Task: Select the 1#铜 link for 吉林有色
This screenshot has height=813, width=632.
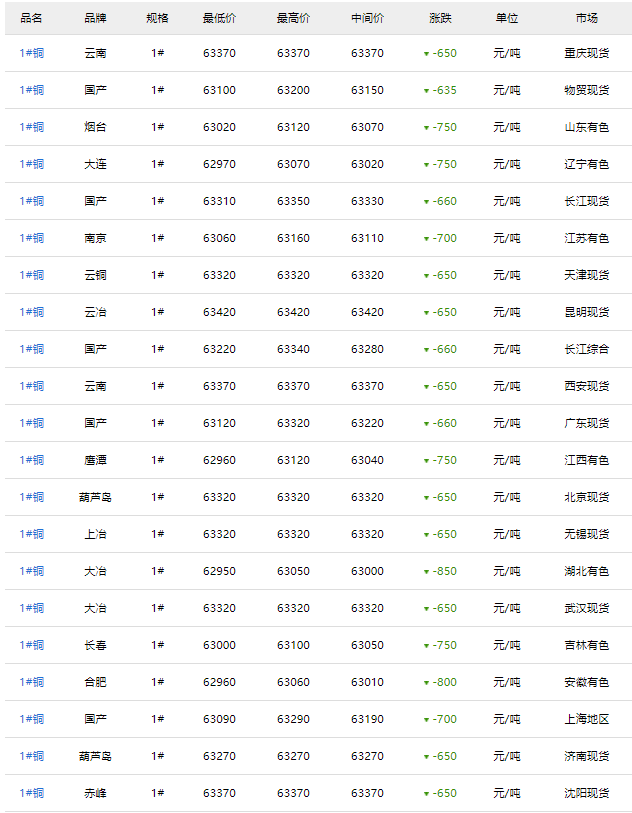Action: pos(31,645)
